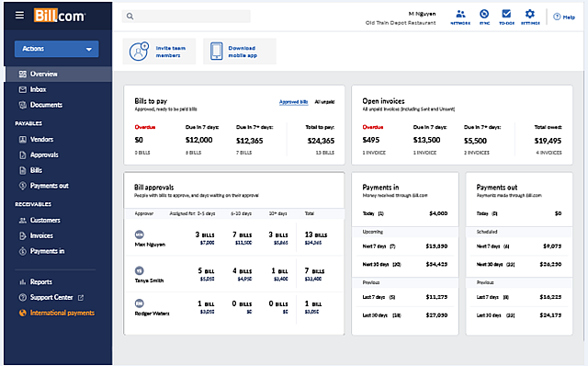Click Payments in Today $4,000 row
588x366 pixels.
click(405, 213)
